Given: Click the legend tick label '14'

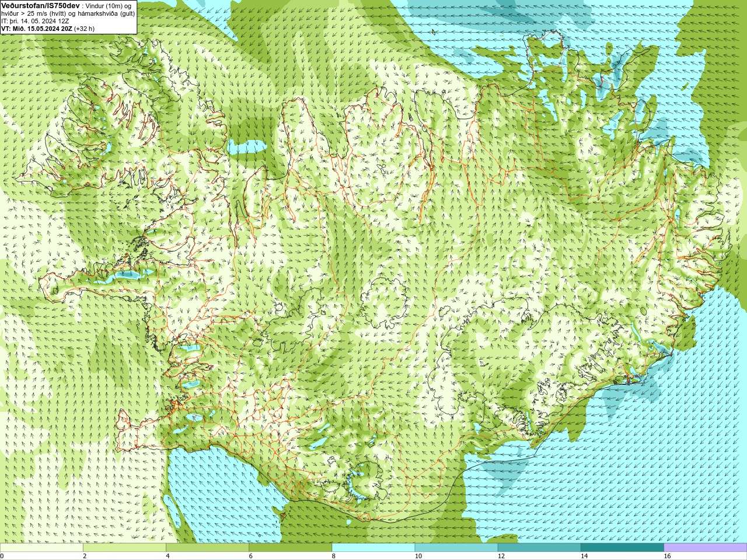Looking at the screenshot, I should click(x=584, y=556).
